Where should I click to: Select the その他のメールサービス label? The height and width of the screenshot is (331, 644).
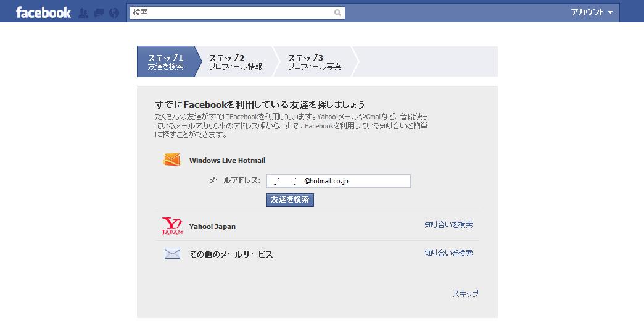(231, 254)
